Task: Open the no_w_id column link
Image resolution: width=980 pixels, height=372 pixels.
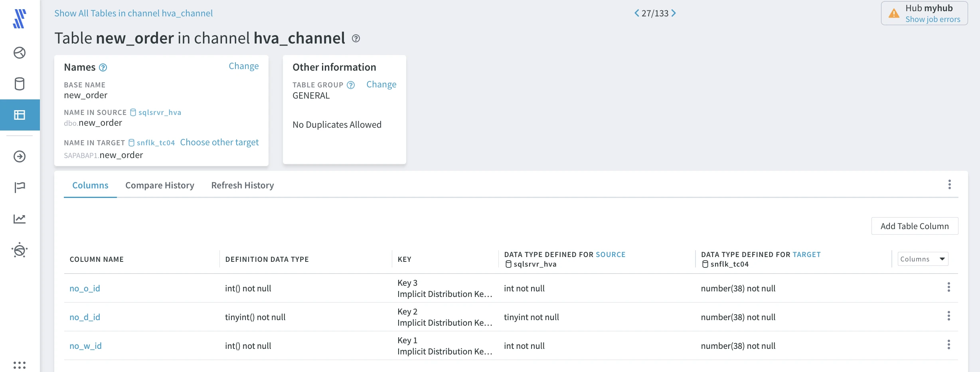Action: click(x=85, y=346)
